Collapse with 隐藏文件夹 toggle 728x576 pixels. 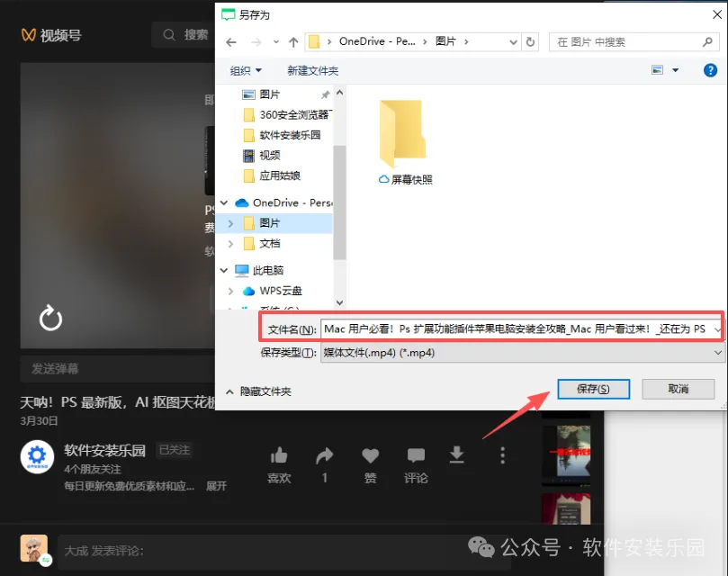[258, 391]
